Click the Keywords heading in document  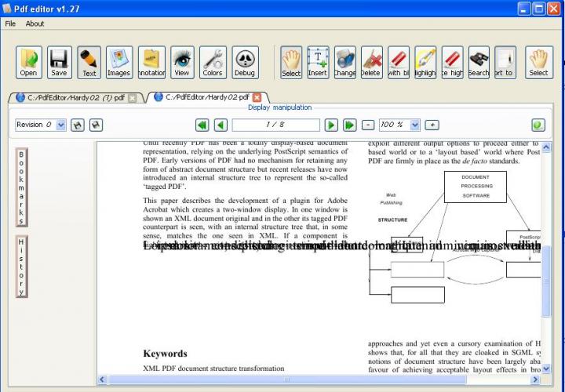(x=165, y=354)
